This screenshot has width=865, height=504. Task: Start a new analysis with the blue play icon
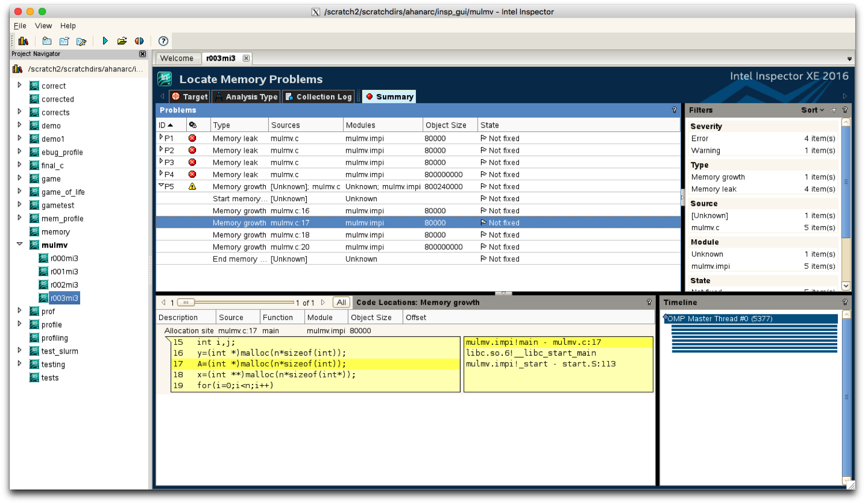click(106, 40)
